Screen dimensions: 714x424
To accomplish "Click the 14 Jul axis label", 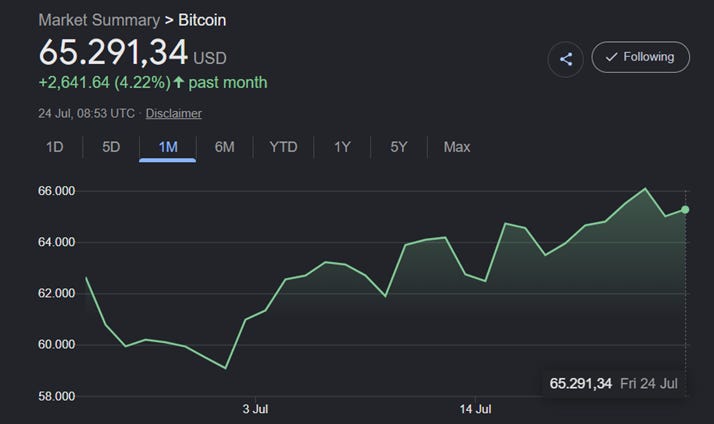I will click(x=475, y=409).
